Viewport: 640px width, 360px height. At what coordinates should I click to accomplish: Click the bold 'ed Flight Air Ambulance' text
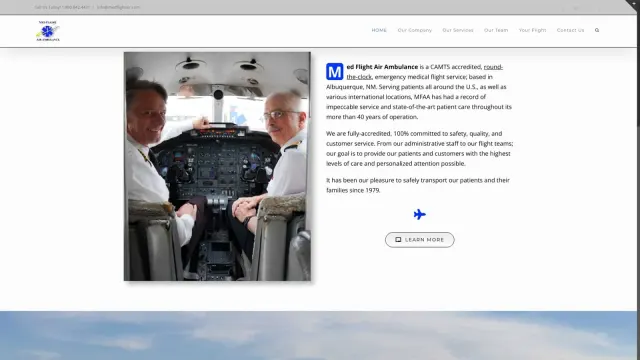coord(382,67)
